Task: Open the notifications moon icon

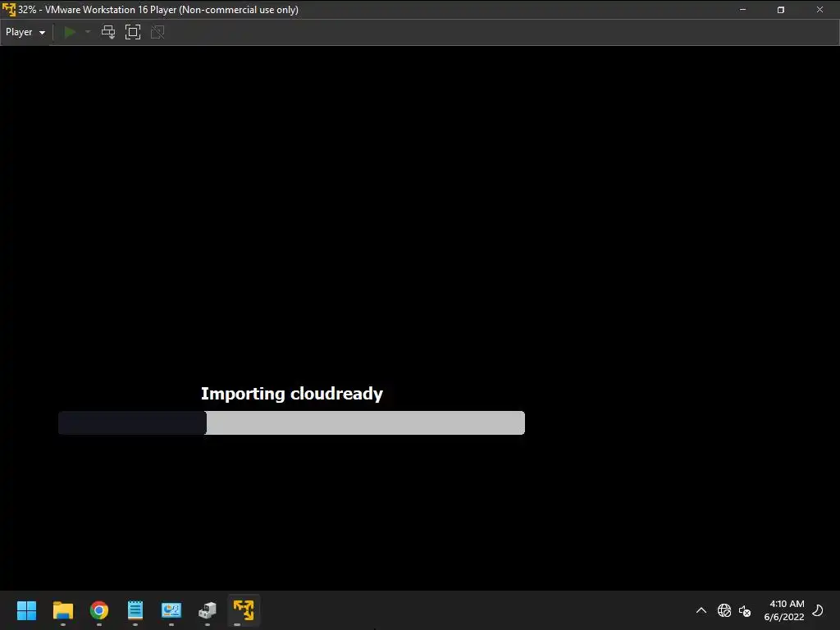Action: click(x=818, y=610)
